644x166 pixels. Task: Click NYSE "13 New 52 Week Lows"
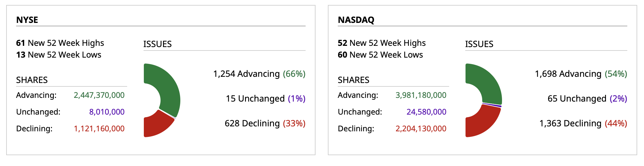[59, 55]
